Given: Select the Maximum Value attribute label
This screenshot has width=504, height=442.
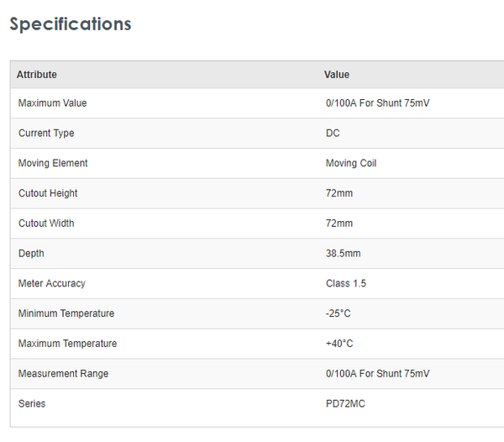Looking at the screenshot, I should pyautogui.click(x=52, y=103).
